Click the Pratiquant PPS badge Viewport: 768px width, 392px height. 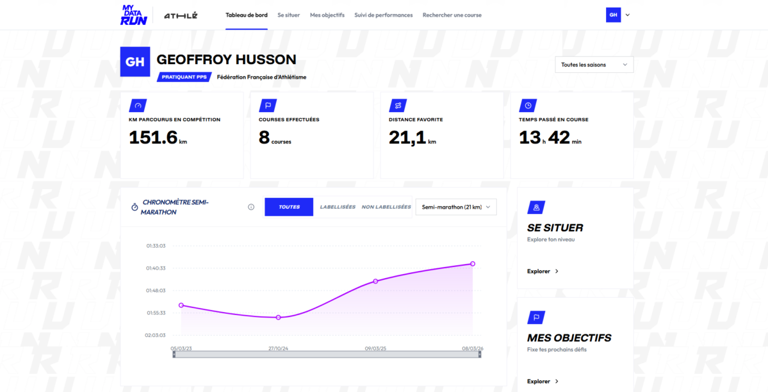tap(184, 77)
